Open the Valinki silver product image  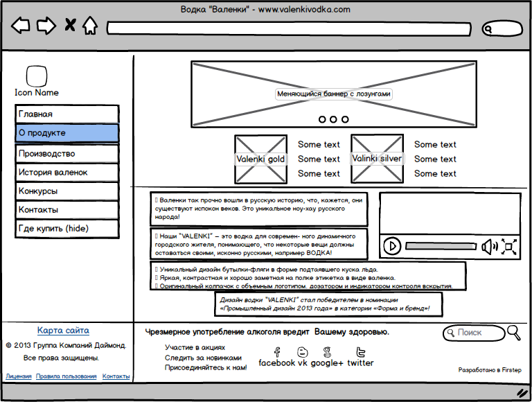(x=378, y=159)
